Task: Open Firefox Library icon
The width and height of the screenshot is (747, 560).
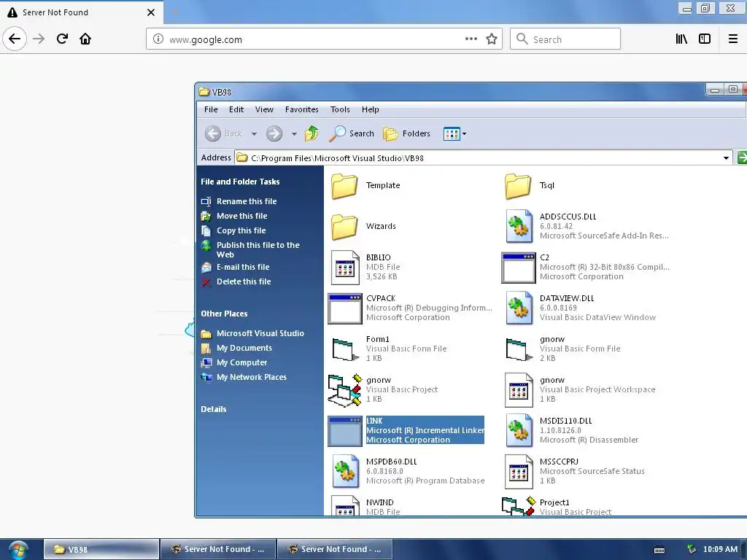Action: coord(681,39)
